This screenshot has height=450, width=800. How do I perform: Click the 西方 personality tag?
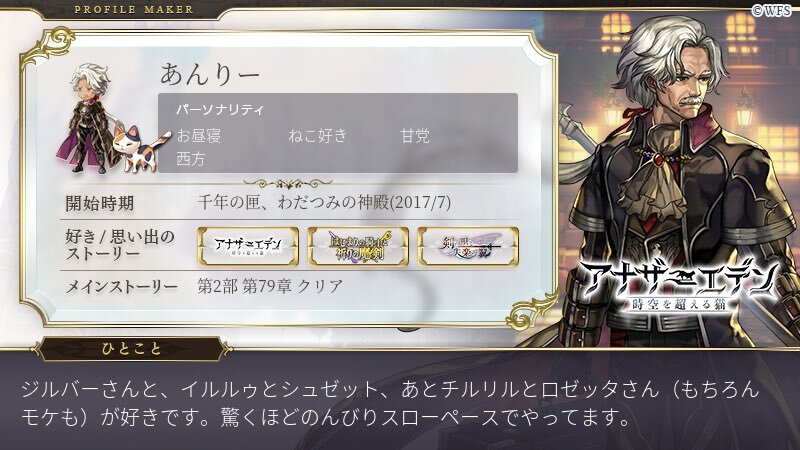point(191,159)
